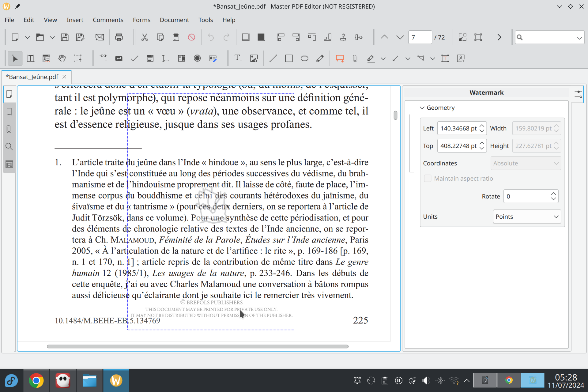Screen dimensions: 588x392
Task: Open the Comments menu
Action: [x=108, y=20]
